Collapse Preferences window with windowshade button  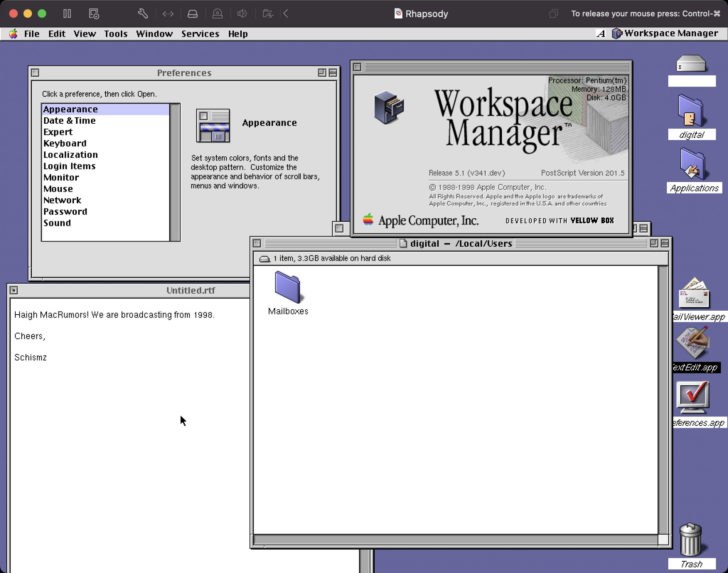(333, 73)
